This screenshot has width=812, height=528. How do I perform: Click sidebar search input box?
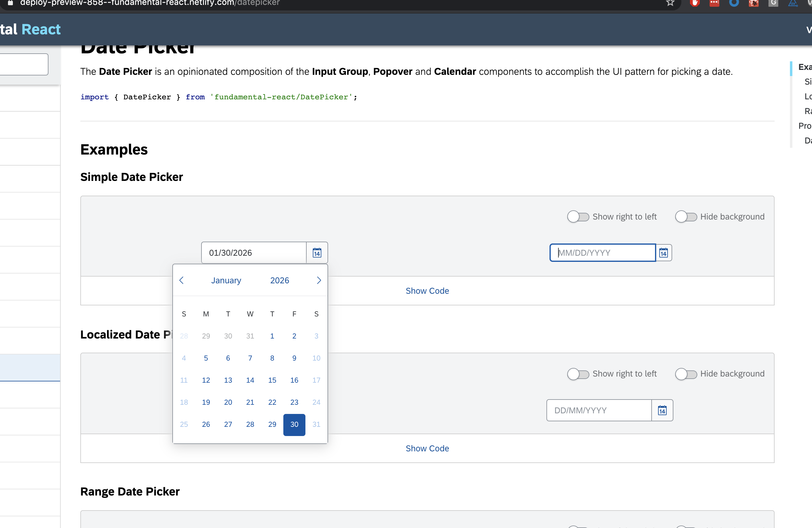click(x=24, y=64)
